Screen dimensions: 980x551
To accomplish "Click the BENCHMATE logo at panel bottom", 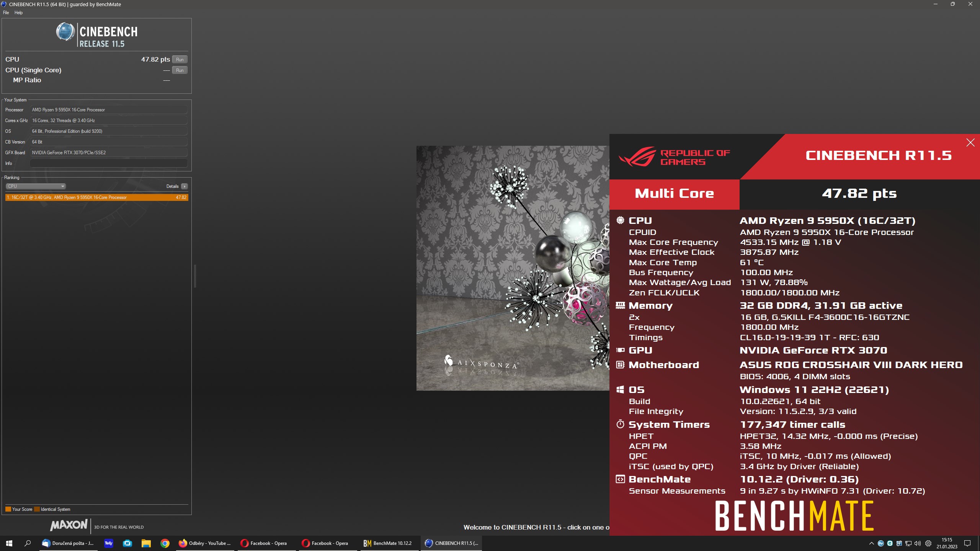I will tap(794, 516).
